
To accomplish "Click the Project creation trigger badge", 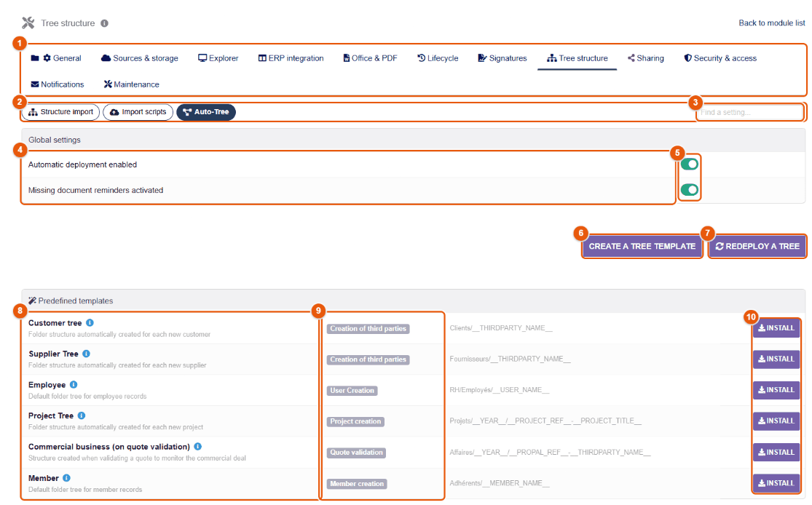I will point(355,422).
